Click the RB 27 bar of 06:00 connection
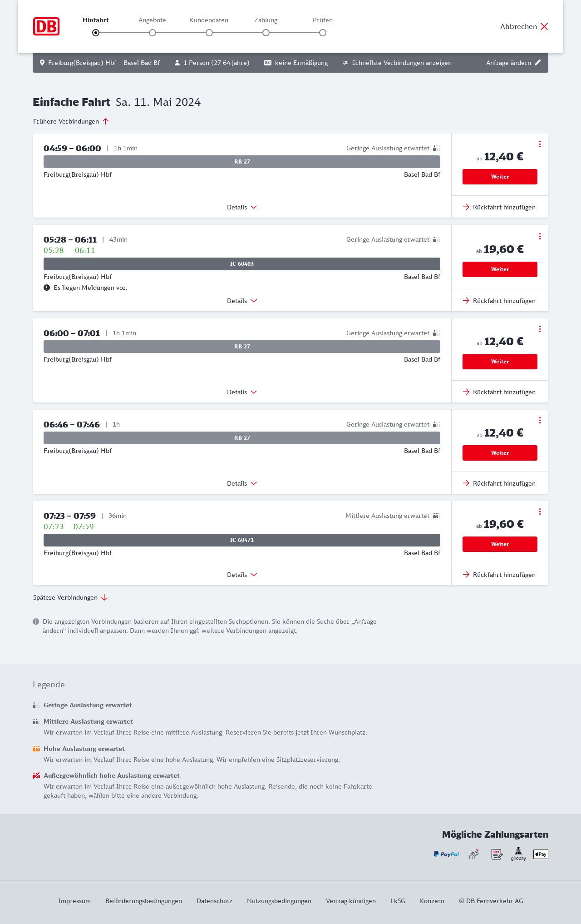 click(x=242, y=347)
